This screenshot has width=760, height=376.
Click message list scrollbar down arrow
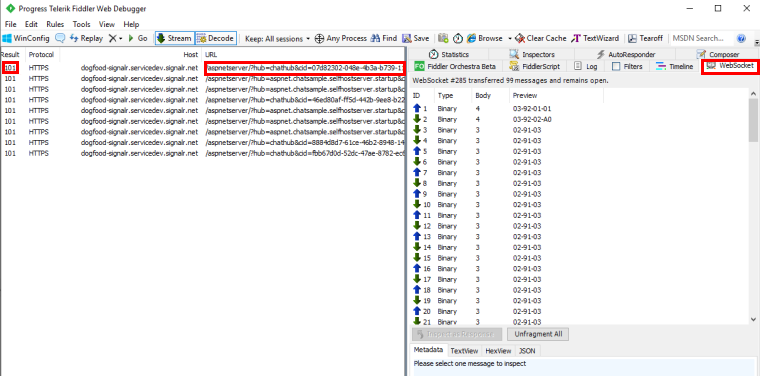[753, 319]
